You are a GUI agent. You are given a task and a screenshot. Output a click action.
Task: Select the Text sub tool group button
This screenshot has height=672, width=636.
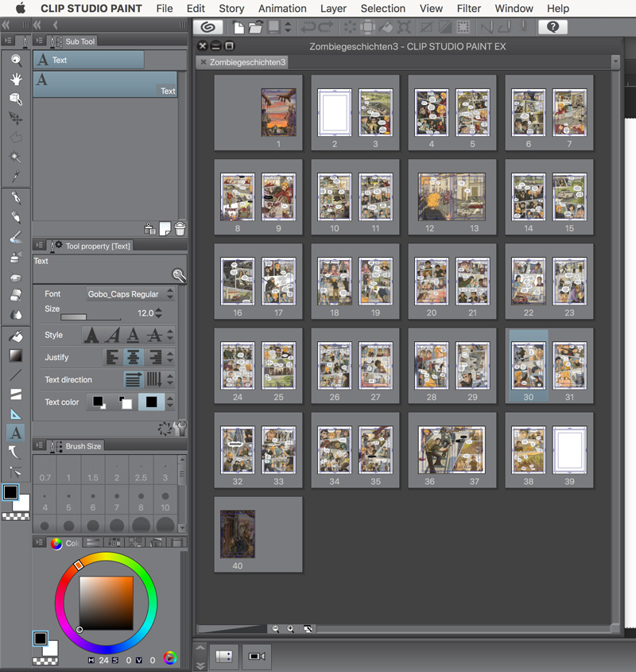88,60
